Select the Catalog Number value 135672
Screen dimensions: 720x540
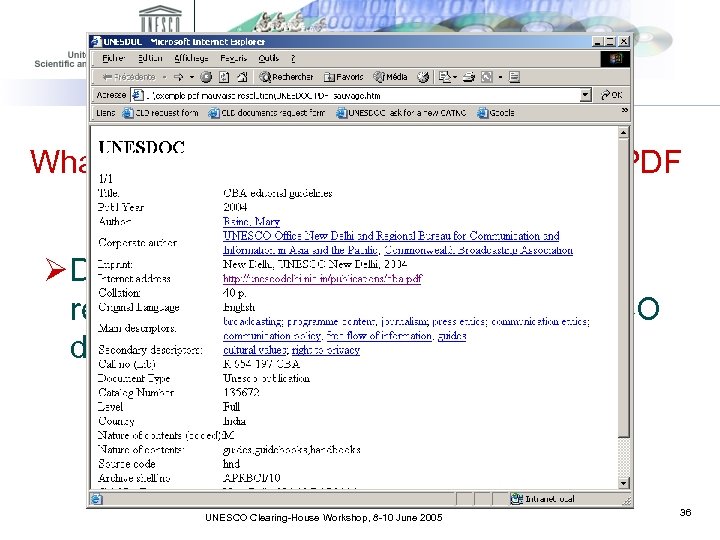[241, 393]
